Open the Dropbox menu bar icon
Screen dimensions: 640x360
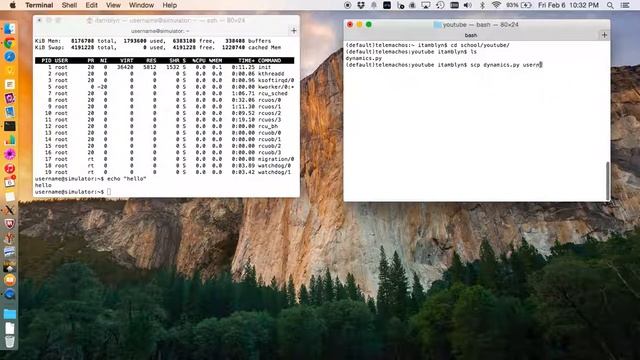tap(360, 5)
